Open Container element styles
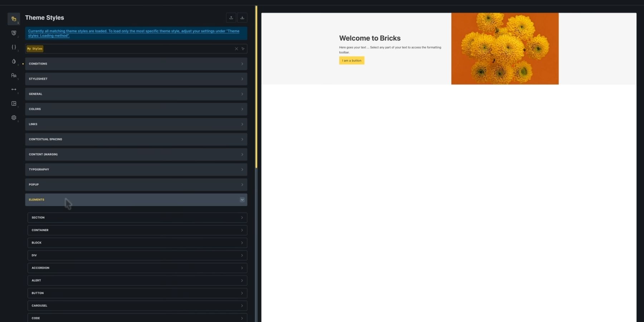644x322 pixels. point(137,230)
